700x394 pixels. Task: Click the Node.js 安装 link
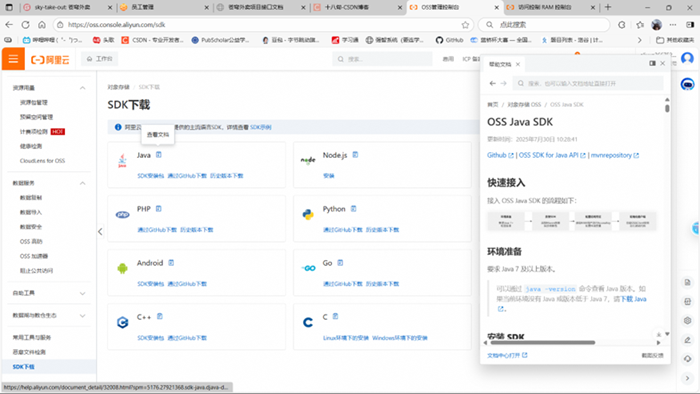329,176
